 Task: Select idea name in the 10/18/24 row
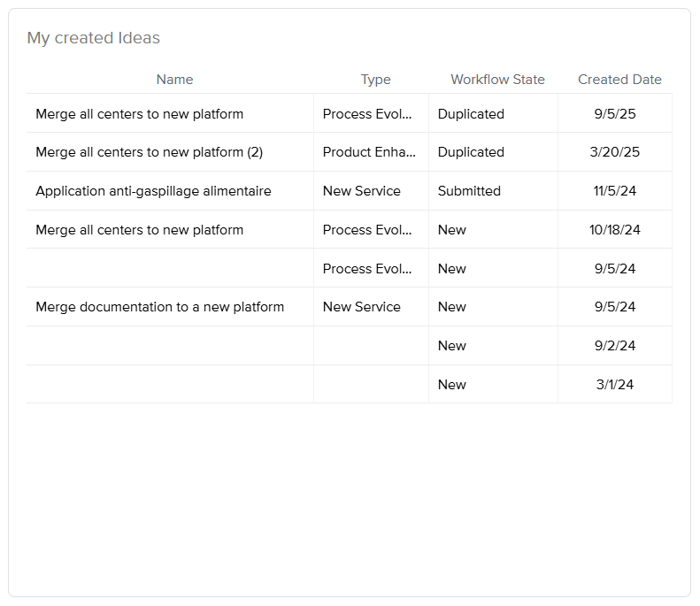(x=139, y=230)
